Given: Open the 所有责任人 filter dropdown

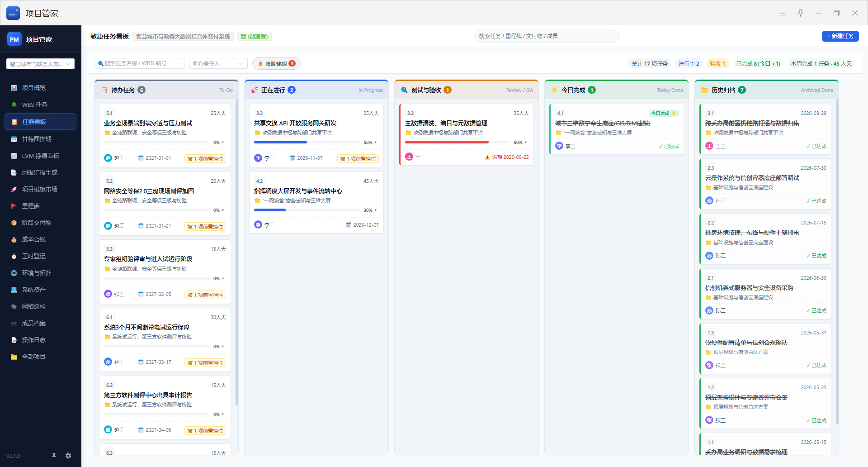Looking at the screenshot, I should [218, 63].
